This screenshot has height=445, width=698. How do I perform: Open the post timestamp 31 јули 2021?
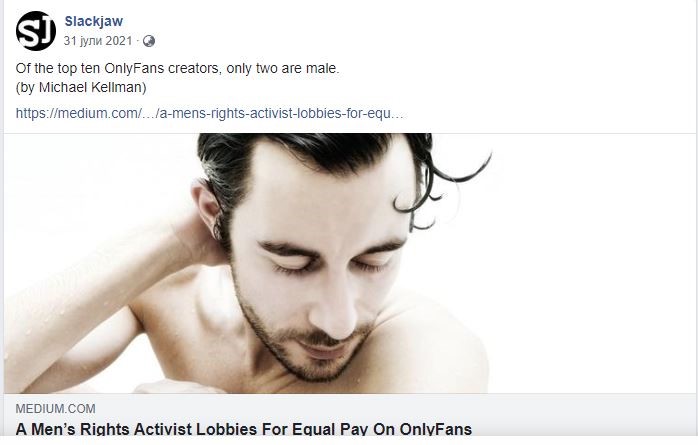click(x=98, y=41)
